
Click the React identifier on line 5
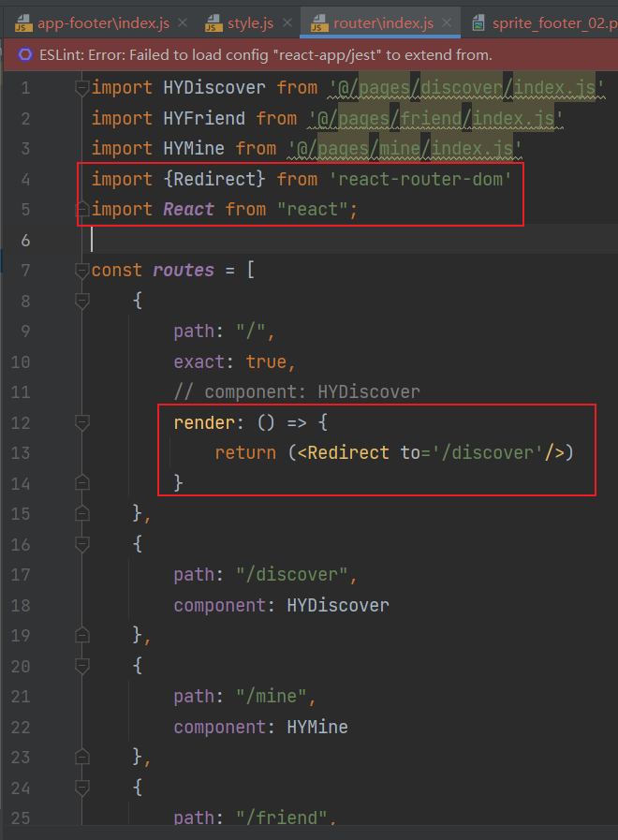click(x=188, y=209)
